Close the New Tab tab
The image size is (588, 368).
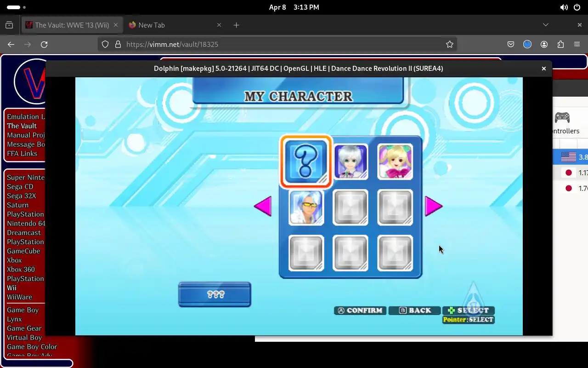219,25
